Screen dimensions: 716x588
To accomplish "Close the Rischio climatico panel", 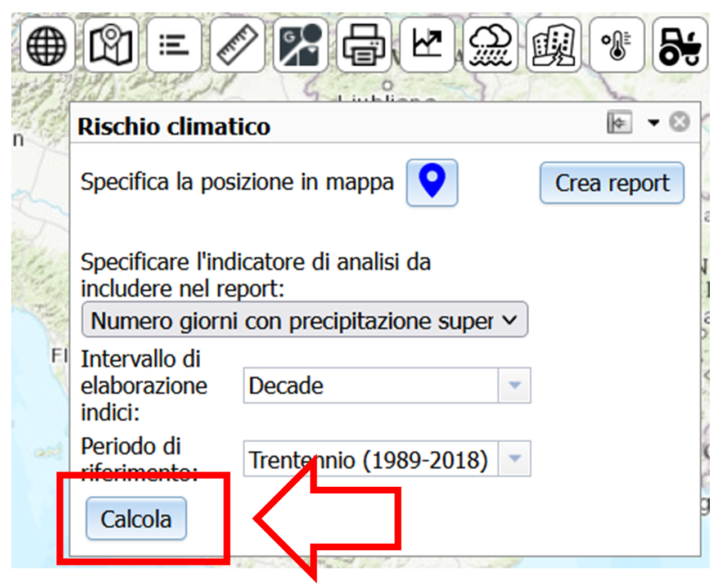I will [679, 122].
